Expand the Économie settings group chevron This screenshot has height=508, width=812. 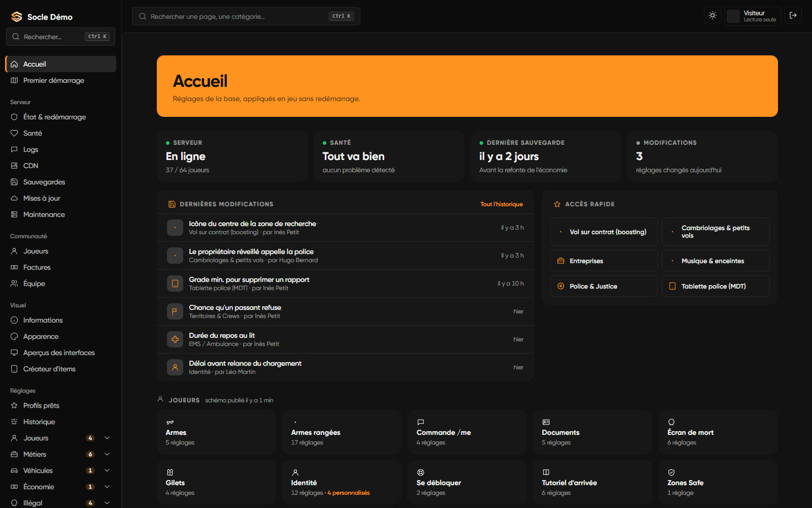[107, 487]
